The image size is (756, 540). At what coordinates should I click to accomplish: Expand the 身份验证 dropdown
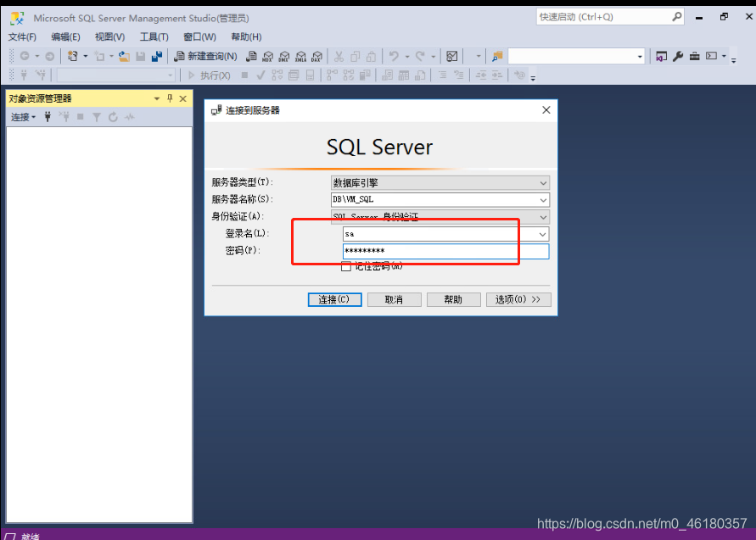pos(543,217)
